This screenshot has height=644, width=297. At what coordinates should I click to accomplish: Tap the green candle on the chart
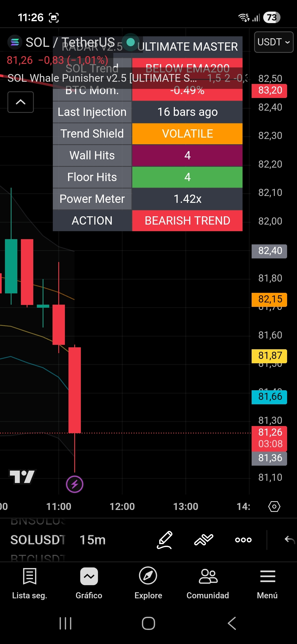coord(11,266)
